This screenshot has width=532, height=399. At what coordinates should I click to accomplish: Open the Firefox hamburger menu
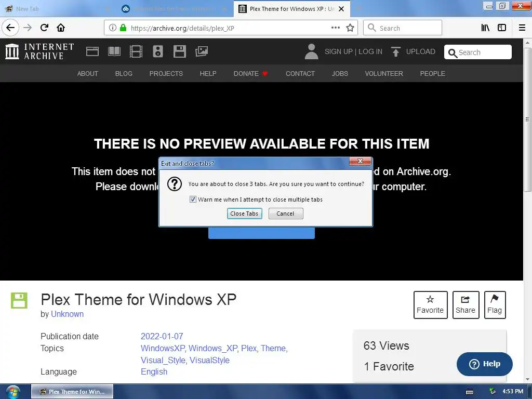pyautogui.click(x=522, y=28)
